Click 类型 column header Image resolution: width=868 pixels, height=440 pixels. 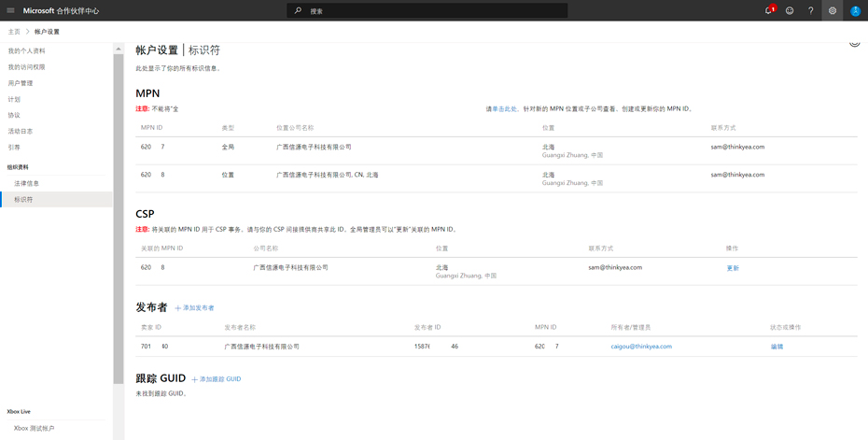[228, 128]
